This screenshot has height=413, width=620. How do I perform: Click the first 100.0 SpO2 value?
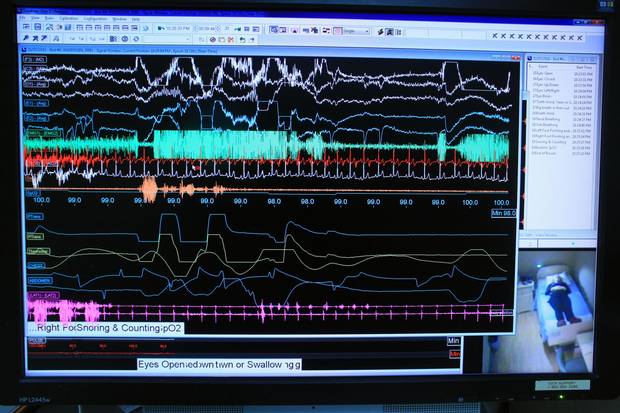tap(42, 200)
